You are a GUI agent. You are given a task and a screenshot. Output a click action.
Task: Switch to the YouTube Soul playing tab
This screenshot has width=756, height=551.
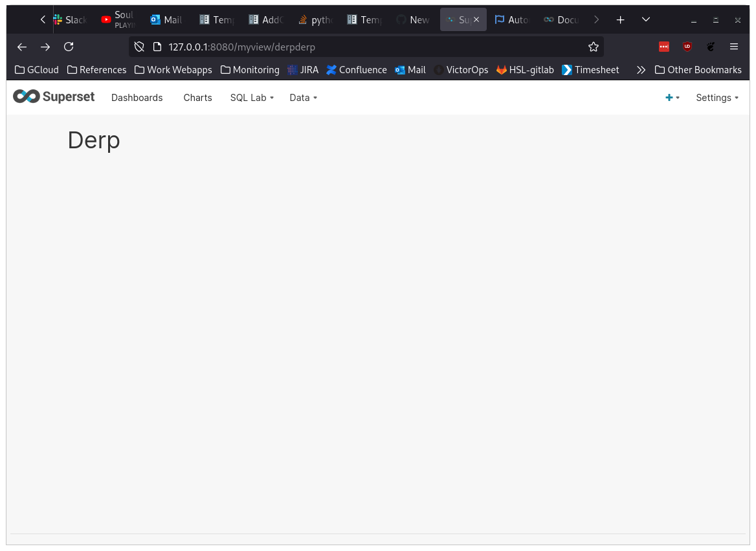(118, 20)
